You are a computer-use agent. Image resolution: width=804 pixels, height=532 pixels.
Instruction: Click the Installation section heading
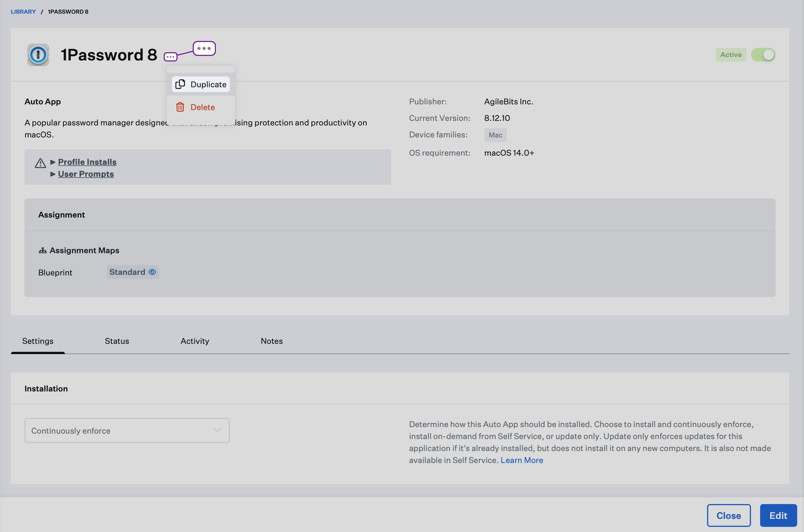46,389
